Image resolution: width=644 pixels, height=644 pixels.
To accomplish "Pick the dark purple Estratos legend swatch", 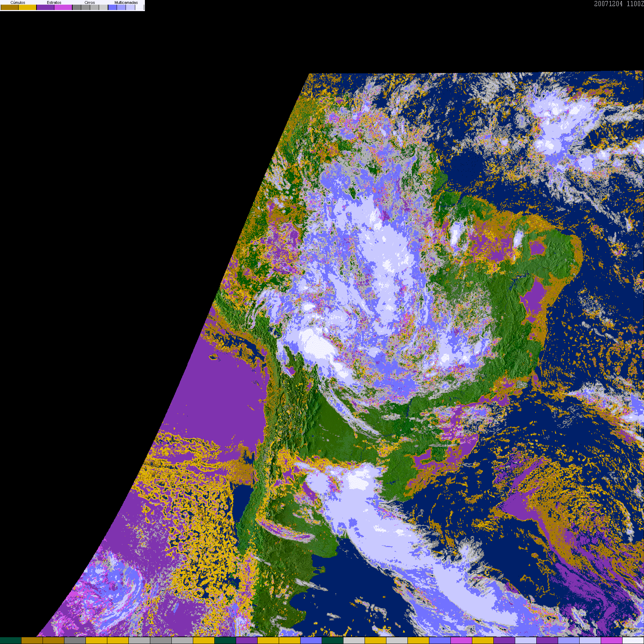I will [45, 7].
